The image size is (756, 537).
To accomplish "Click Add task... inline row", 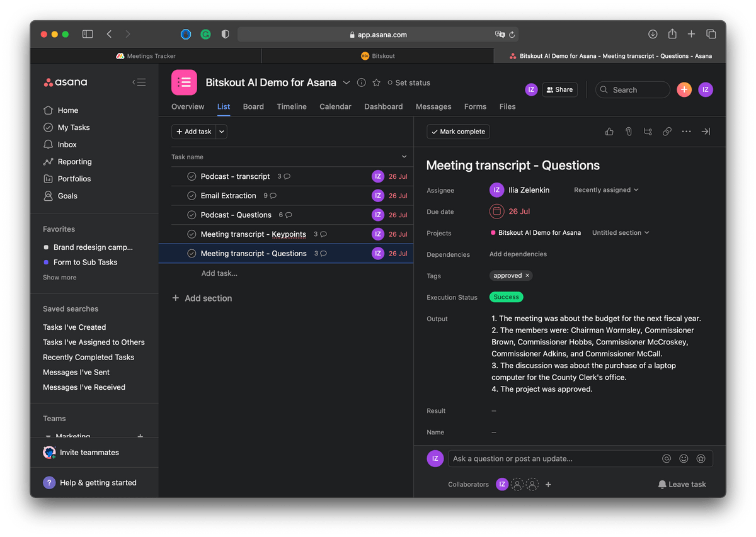I will click(x=219, y=273).
